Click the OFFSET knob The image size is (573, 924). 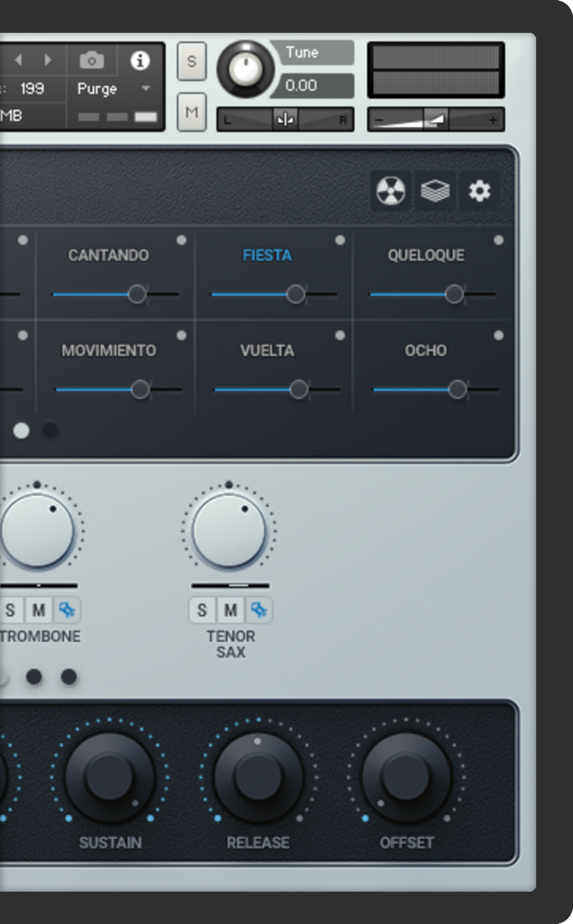pos(406,778)
